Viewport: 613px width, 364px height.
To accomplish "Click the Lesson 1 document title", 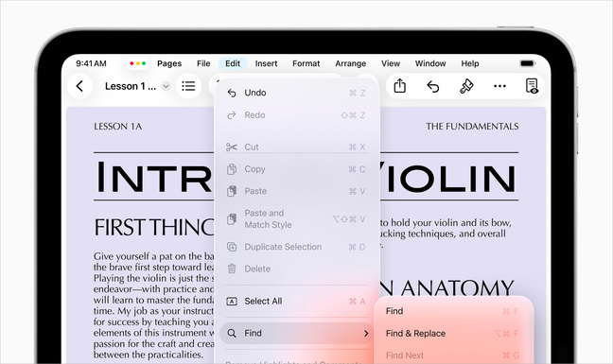I will [131, 86].
